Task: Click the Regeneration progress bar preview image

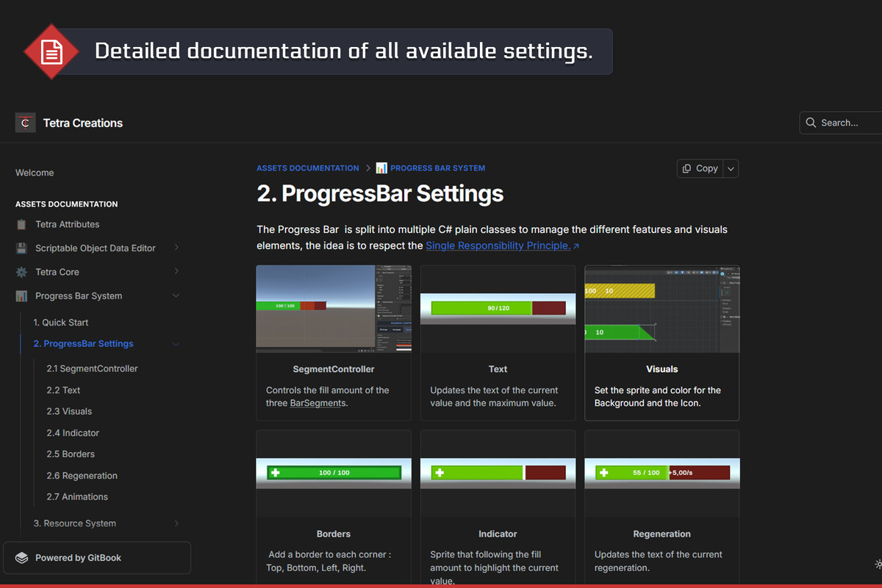Action: (x=661, y=473)
